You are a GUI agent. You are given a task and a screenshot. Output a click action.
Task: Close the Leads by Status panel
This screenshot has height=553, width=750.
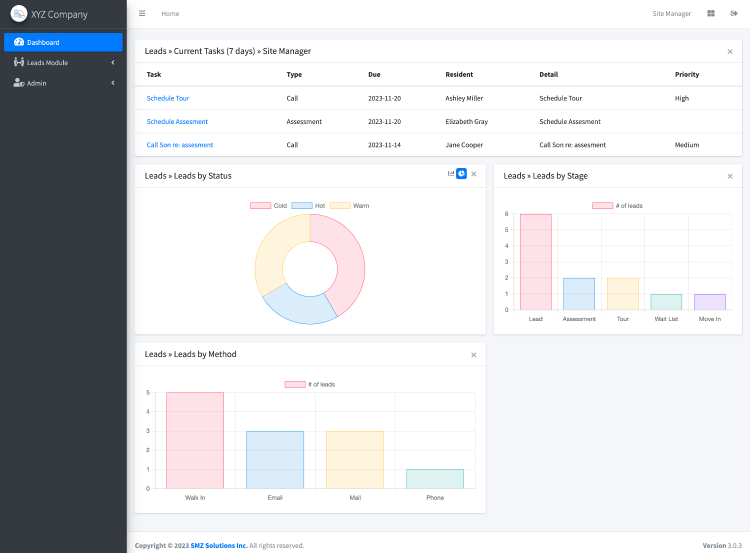(x=474, y=175)
